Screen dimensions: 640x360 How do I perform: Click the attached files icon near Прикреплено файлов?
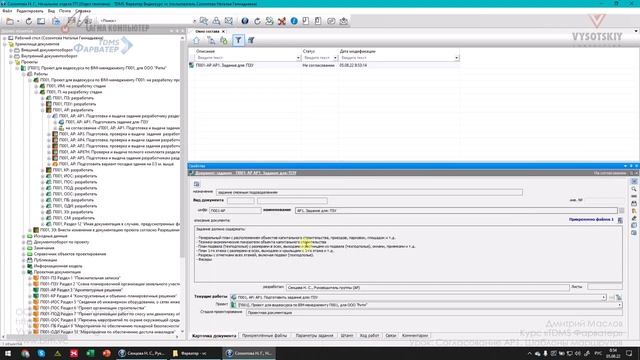(620, 220)
